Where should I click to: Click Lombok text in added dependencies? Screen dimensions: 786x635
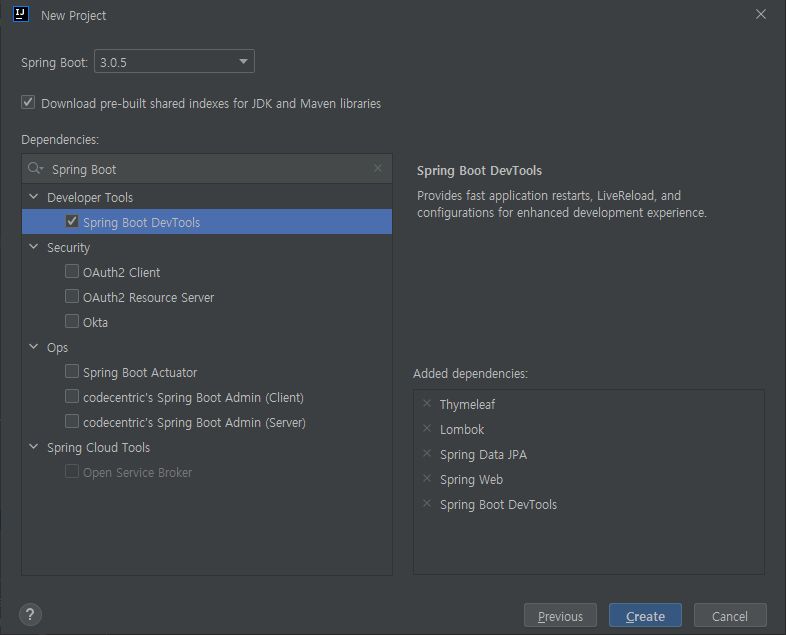[462, 430]
